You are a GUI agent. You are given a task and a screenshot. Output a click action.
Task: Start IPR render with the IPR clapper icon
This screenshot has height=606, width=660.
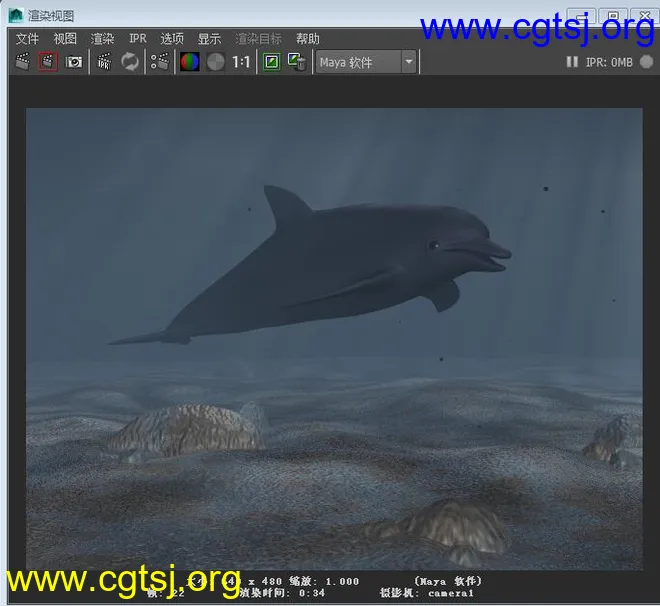104,62
